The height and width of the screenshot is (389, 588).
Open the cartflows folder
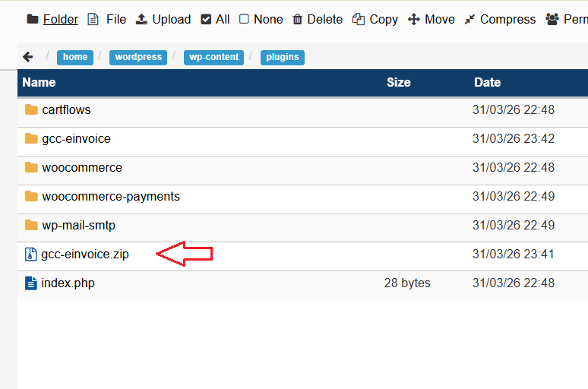(66, 110)
